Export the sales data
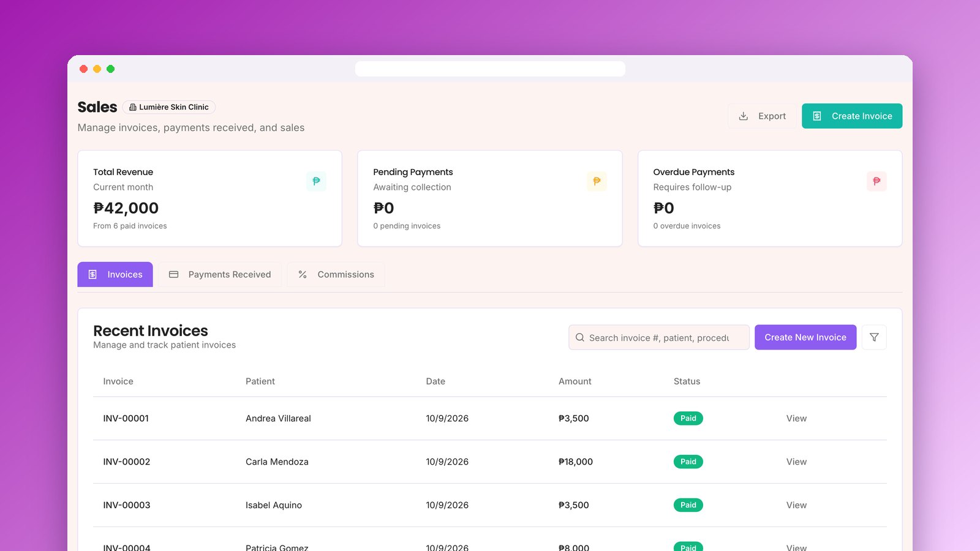This screenshot has width=980, height=551. click(x=762, y=116)
